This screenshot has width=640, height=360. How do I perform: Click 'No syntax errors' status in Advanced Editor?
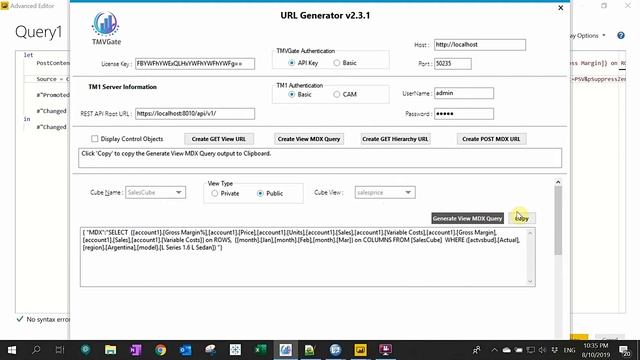click(43, 319)
